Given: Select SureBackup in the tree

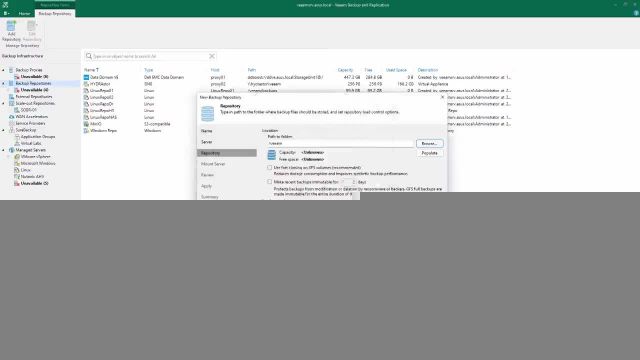Looking at the screenshot, I should [x=26, y=130].
